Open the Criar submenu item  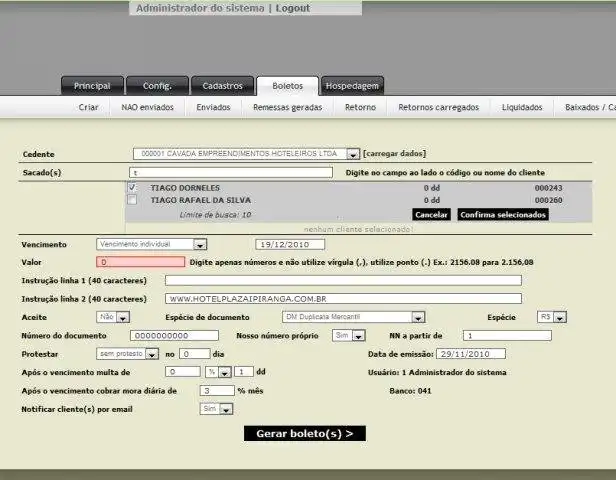pos(88,107)
